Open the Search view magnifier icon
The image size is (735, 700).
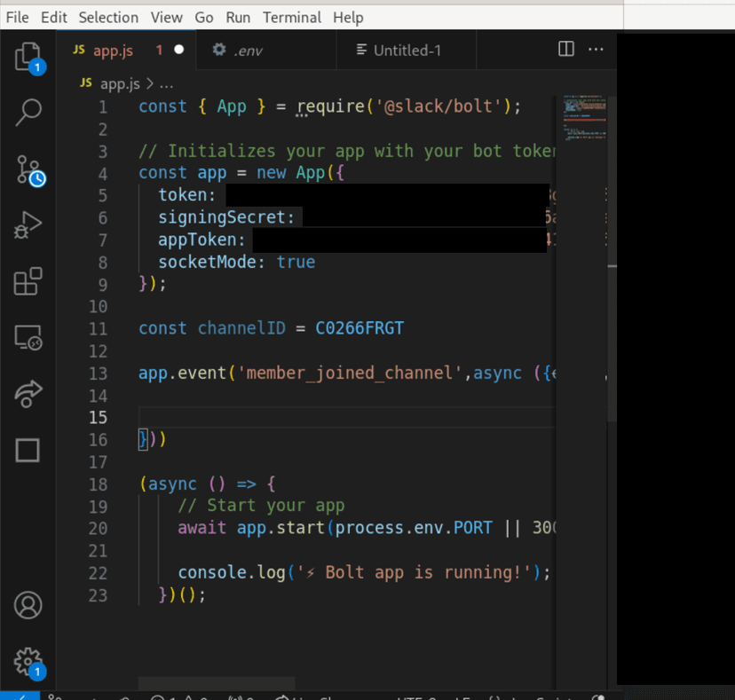coord(28,112)
